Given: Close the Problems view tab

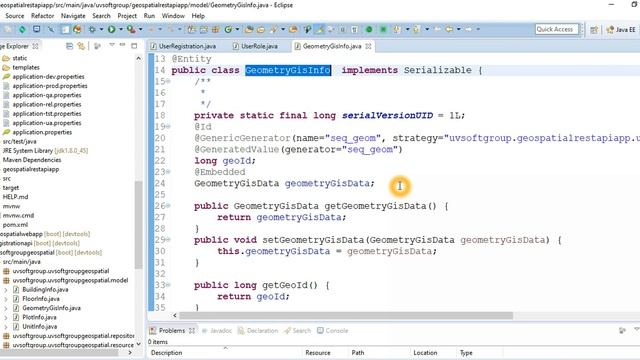Looking at the screenshot, I should (x=192, y=331).
